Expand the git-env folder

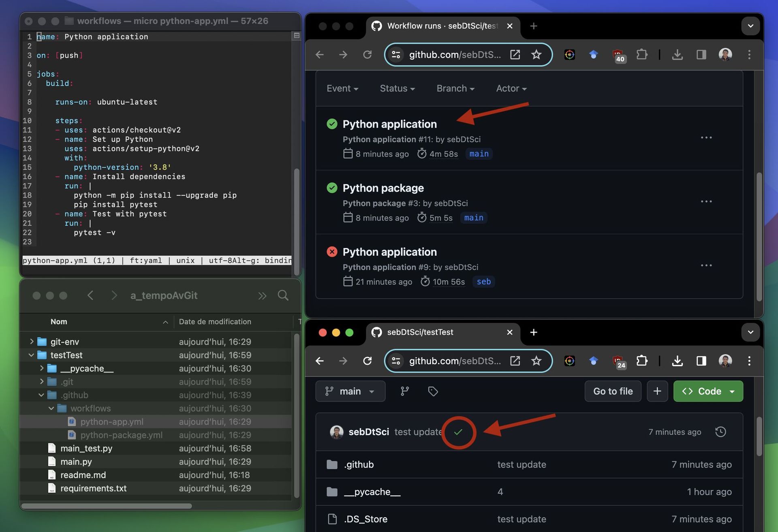[x=31, y=342]
